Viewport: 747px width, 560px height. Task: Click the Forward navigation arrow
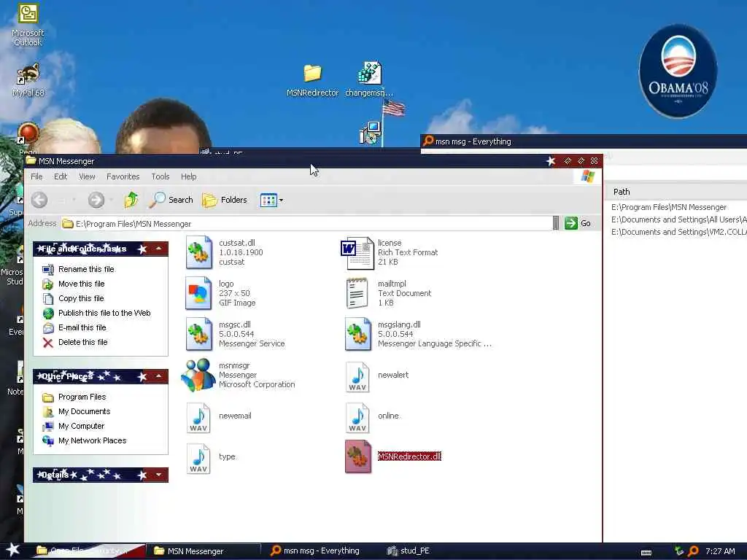coord(96,200)
